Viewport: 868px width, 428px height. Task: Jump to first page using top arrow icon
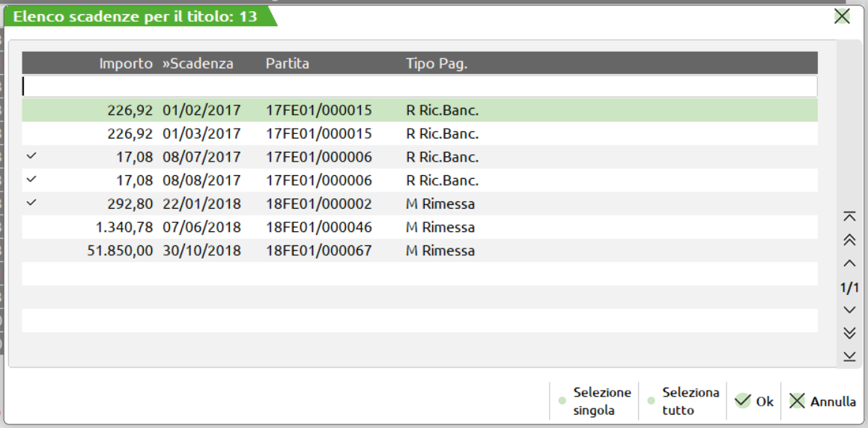pos(849,216)
